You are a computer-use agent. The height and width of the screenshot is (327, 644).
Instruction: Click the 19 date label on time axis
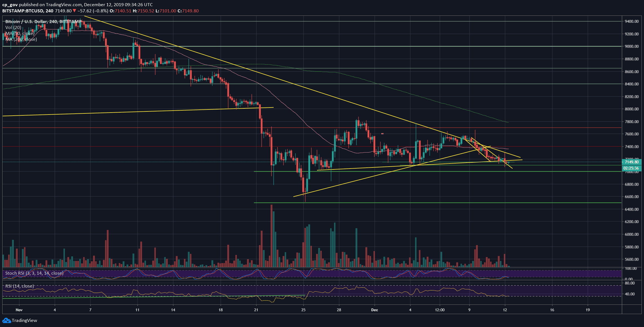[588, 310]
